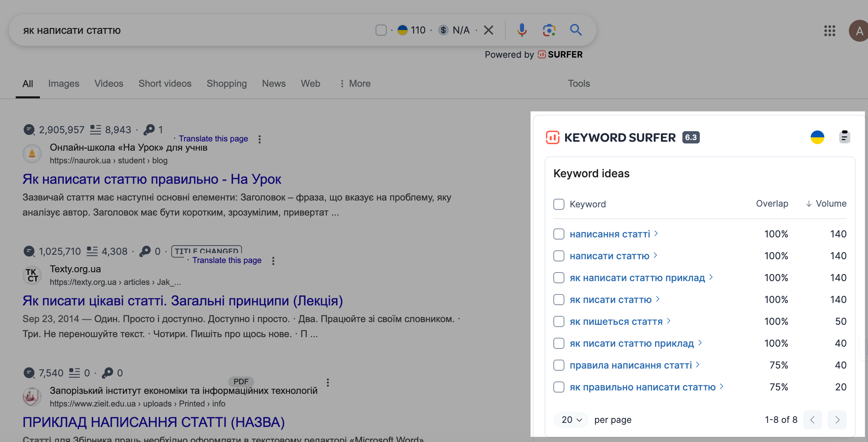Click Translate this page for Texty.org.ua

point(227,260)
